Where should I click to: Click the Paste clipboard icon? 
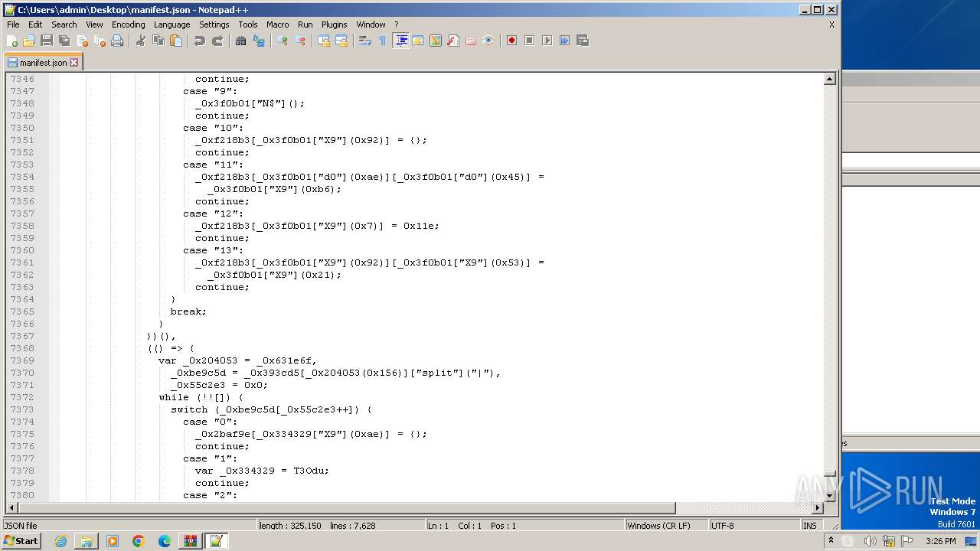click(x=176, y=41)
